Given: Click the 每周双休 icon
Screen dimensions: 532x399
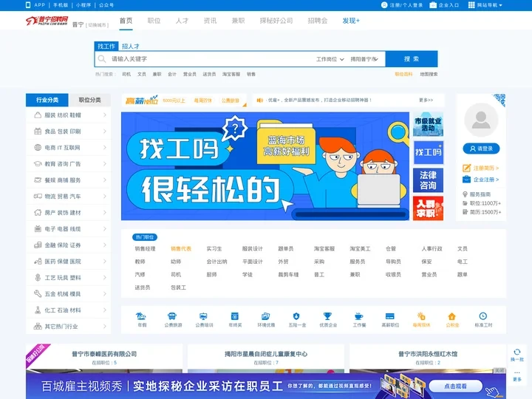Looking at the screenshot, I should [x=421, y=316].
